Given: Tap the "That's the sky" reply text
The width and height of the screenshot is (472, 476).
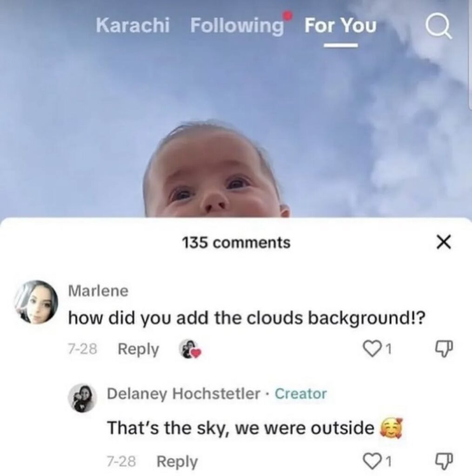Looking at the screenshot, I should pyautogui.click(x=241, y=427).
